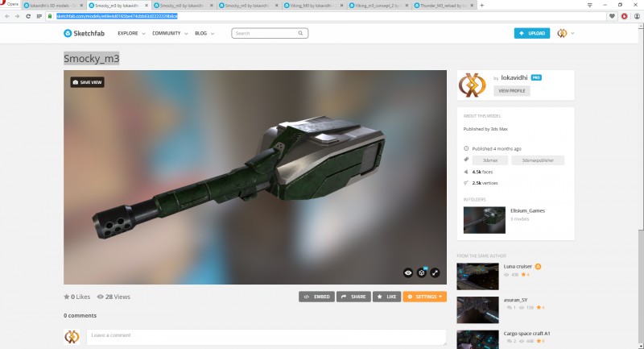Open the EXPLORE menu
This screenshot has width=644, height=349.
pos(128,33)
